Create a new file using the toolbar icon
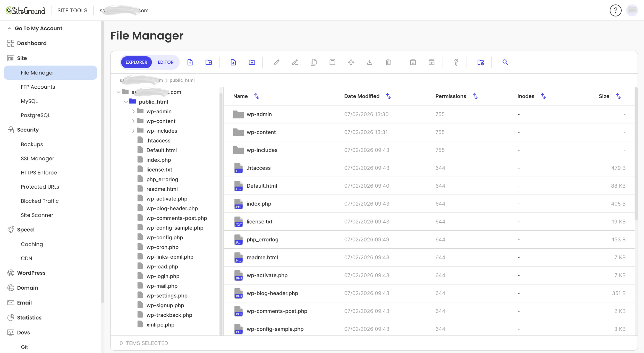644x353 pixels. 190,62
